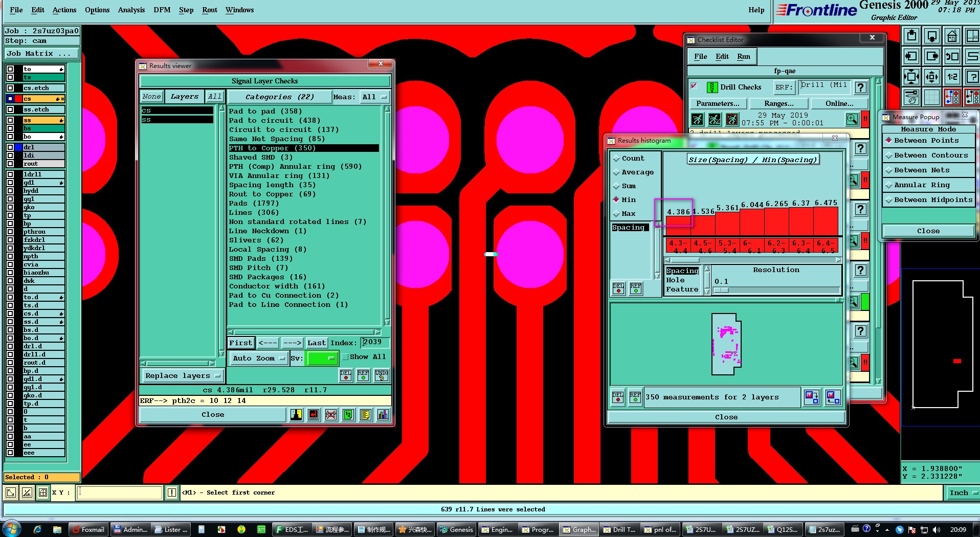
Task: Enable the Show All checkbox
Action: click(345, 357)
